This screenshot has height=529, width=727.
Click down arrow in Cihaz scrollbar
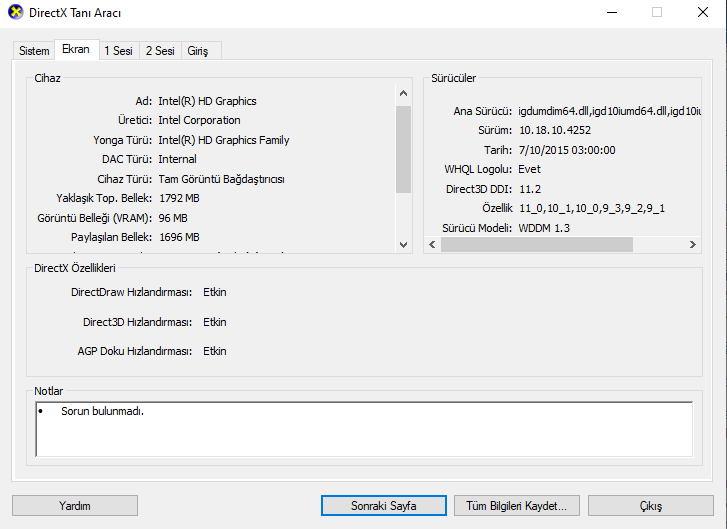403,244
